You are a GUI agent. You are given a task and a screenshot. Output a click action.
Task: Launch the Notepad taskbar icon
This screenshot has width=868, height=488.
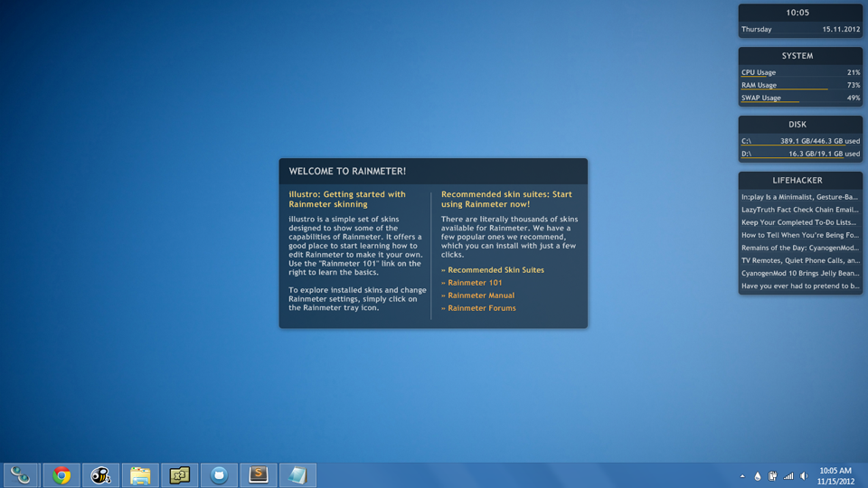pyautogui.click(x=297, y=475)
